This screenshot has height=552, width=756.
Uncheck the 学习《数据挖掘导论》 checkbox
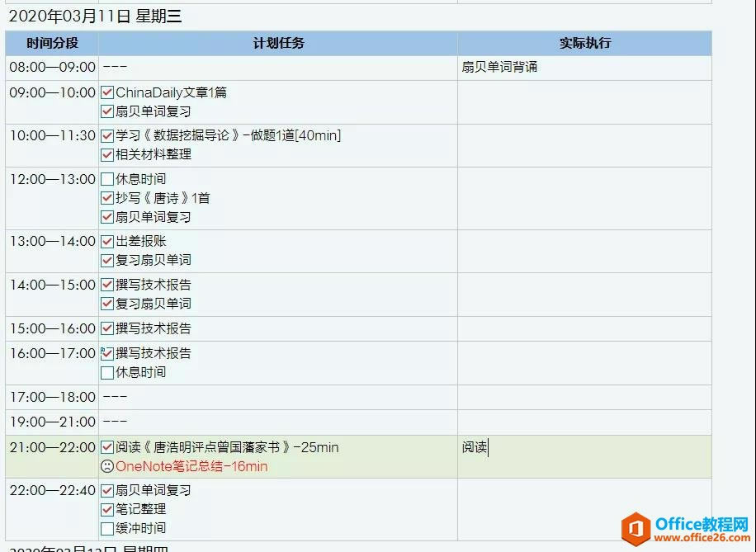(106, 134)
